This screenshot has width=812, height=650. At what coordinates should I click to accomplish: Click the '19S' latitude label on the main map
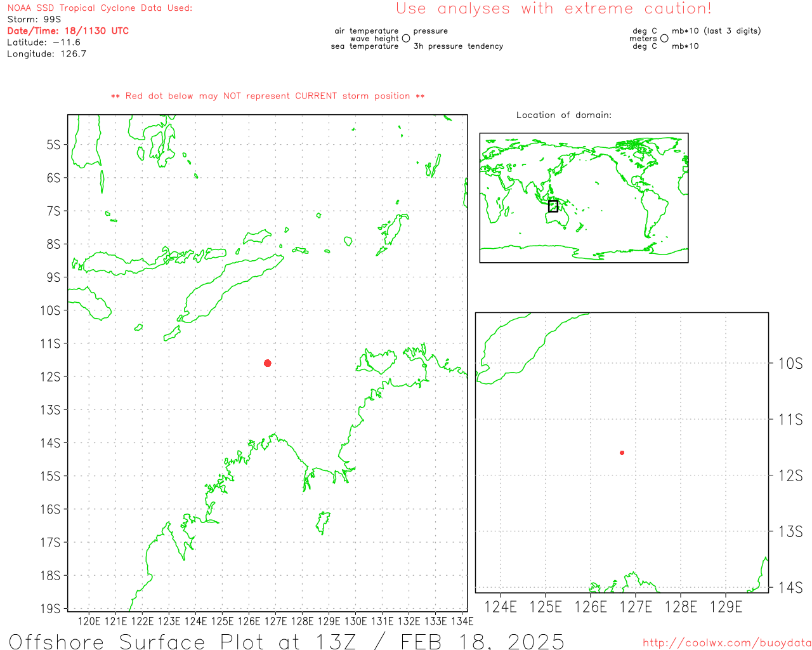tap(50, 609)
